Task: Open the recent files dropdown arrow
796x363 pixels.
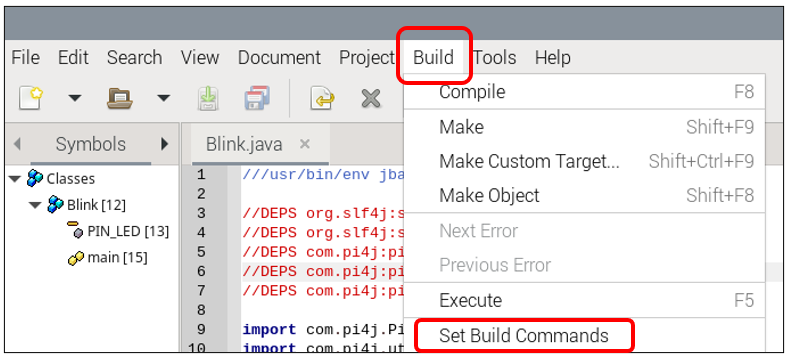Action: [163, 98]
